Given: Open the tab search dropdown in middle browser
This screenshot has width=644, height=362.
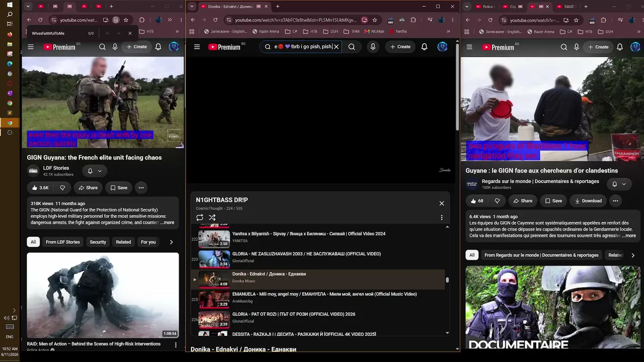Looking at the screenshot, I should [x=192, y=7].
